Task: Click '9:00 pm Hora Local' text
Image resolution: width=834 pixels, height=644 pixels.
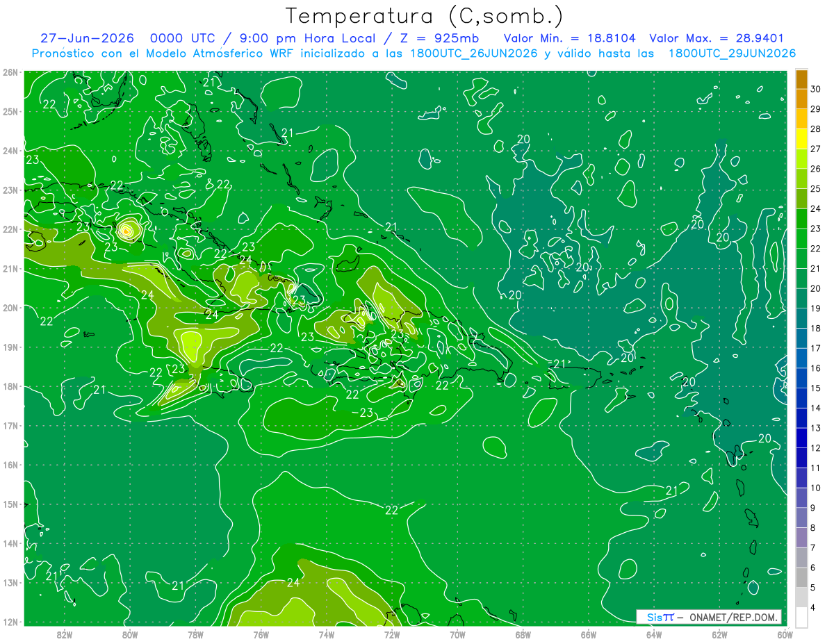Action: [x=306, y=38]
